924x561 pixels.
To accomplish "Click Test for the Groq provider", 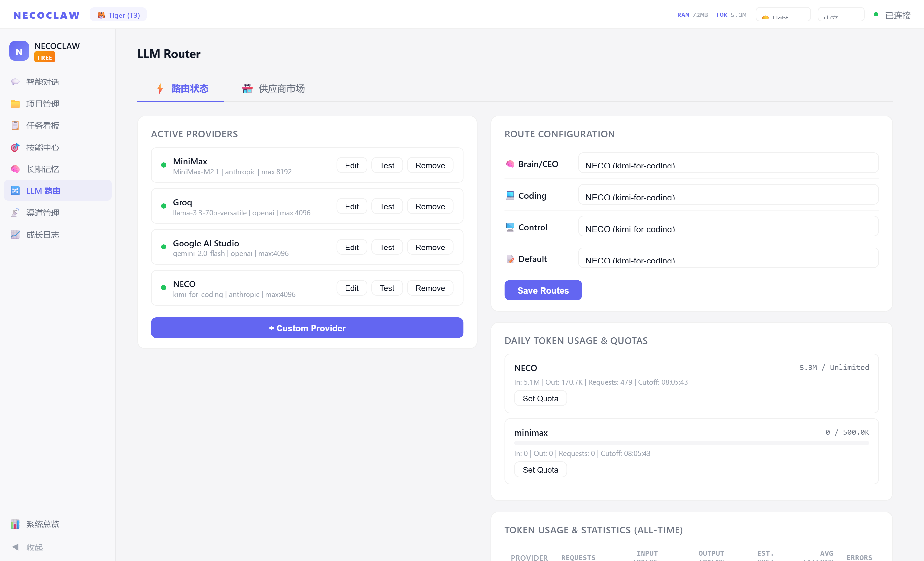I will (387, 206).
